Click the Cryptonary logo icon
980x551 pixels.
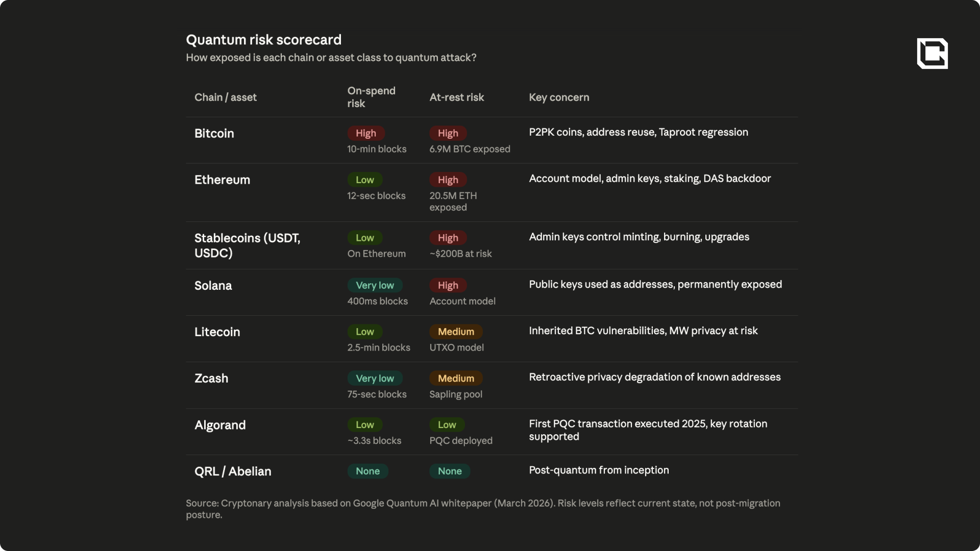pyautogui.click(x=932, y=54)
